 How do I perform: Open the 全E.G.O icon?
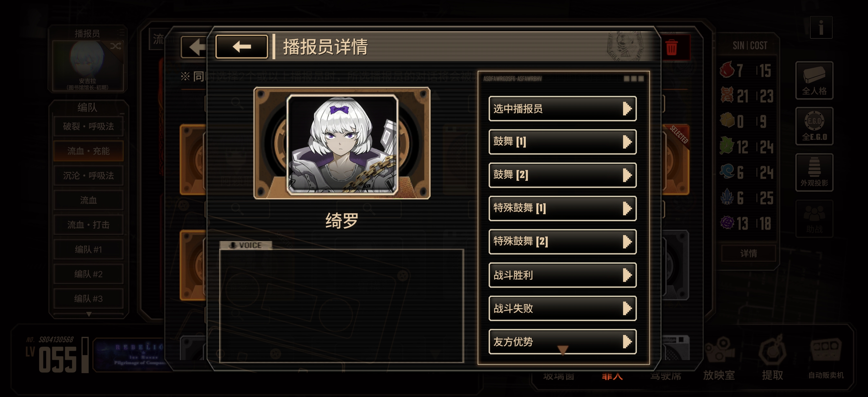(x=814, y=126)
